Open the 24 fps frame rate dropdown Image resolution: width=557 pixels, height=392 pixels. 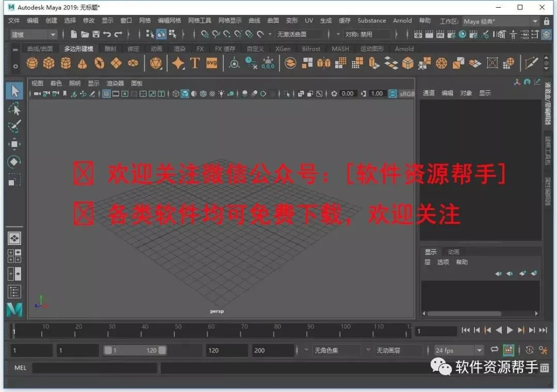[458, 350]
